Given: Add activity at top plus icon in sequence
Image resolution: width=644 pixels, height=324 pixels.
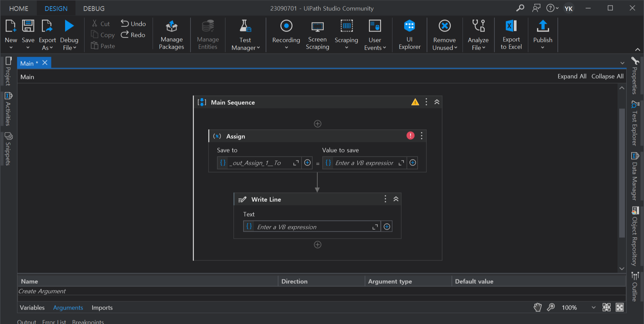Looking at the screenshot, I should [318, 124].
